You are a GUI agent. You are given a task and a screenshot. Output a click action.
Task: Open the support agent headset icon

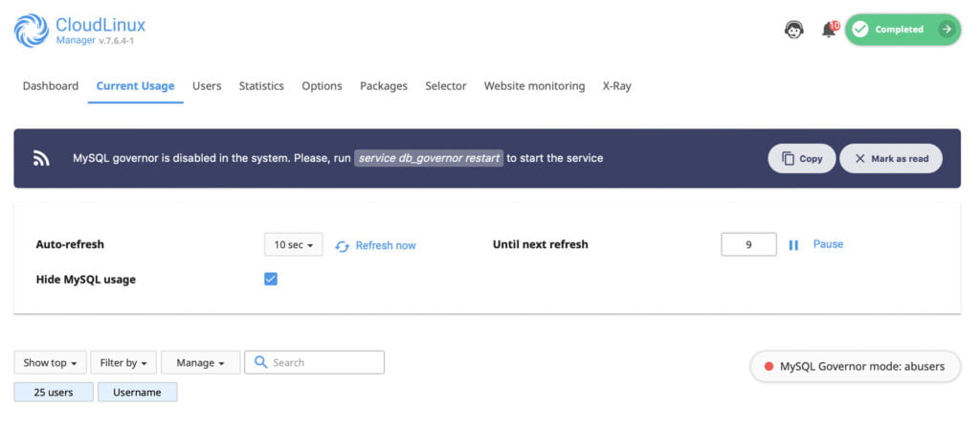793,30
